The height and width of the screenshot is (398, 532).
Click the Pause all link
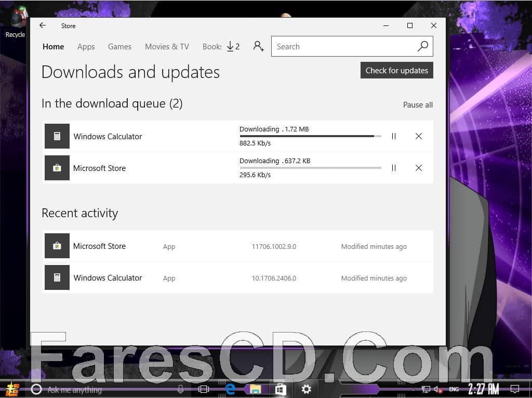click(418, 105)
